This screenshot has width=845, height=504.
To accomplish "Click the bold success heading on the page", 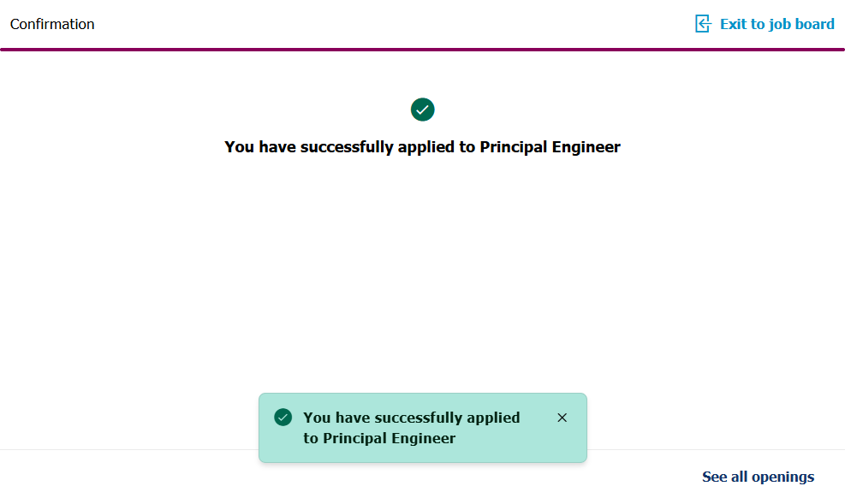I will click(422, 146).
